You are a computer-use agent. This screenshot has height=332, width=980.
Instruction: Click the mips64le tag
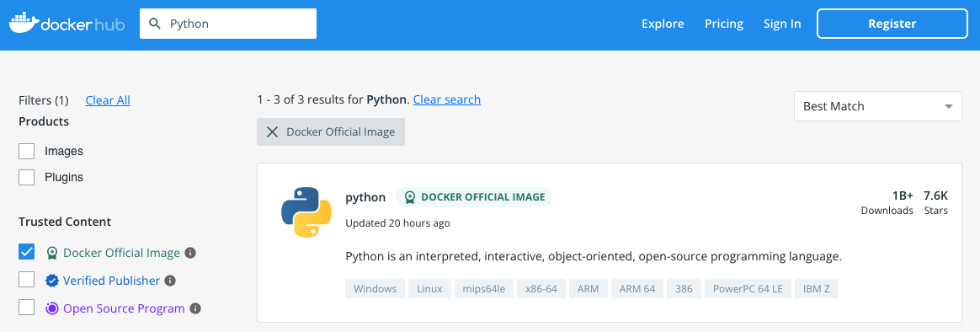pyautogui.click(x=484, y=289)
